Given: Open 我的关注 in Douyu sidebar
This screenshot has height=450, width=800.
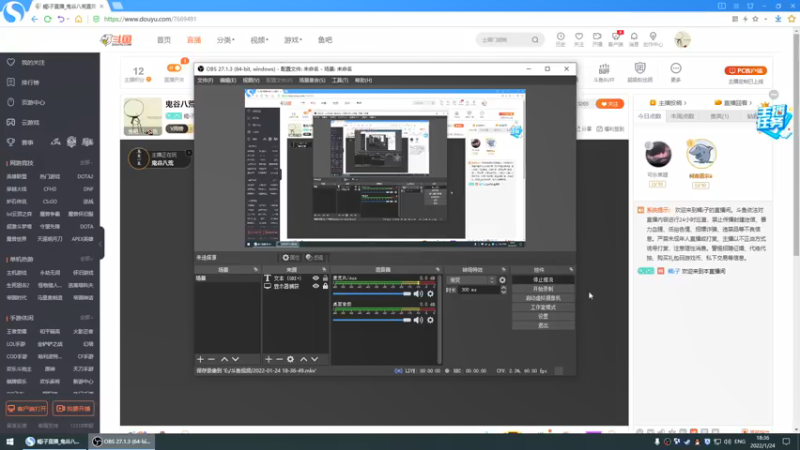Looking at the screenshot, I should click(x=33, y=63).
